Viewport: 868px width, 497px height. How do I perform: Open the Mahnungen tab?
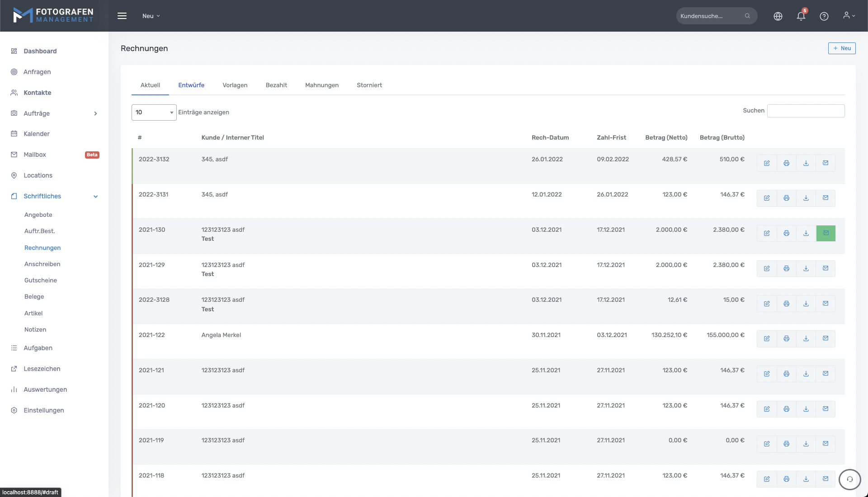pos(321,85)
